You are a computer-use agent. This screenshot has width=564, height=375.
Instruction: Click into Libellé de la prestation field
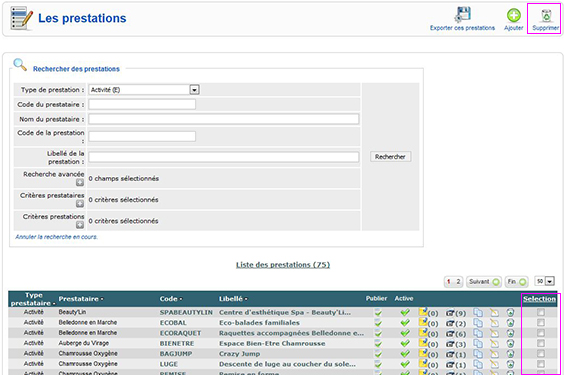tap(224, 157)
